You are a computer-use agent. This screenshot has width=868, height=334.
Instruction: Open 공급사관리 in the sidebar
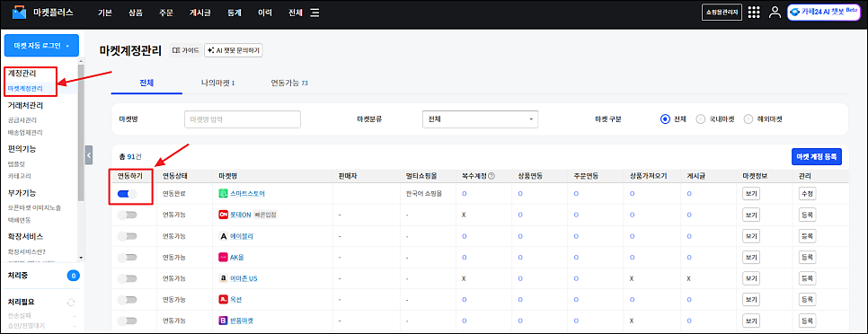pos(22,119)
